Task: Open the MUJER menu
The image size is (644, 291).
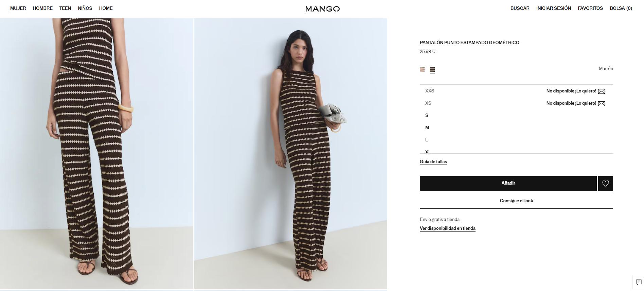Action: pos(18,8)
